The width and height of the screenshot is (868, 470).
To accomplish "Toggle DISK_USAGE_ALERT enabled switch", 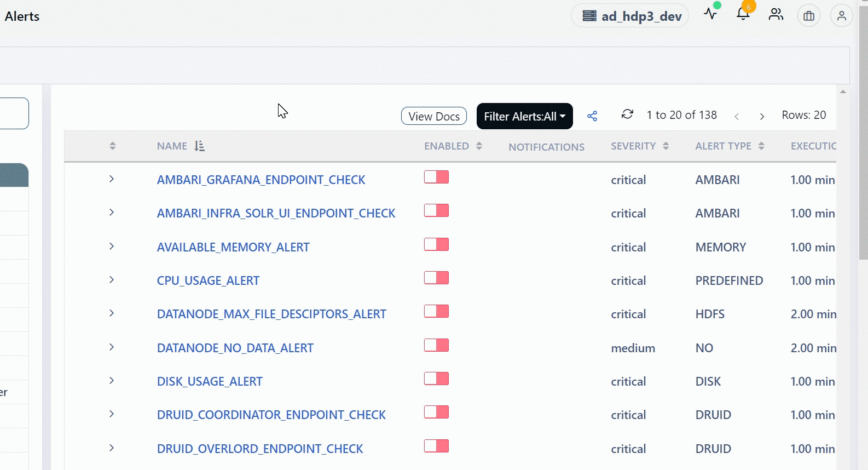I will pyautogui.click(x=436, y=379).
